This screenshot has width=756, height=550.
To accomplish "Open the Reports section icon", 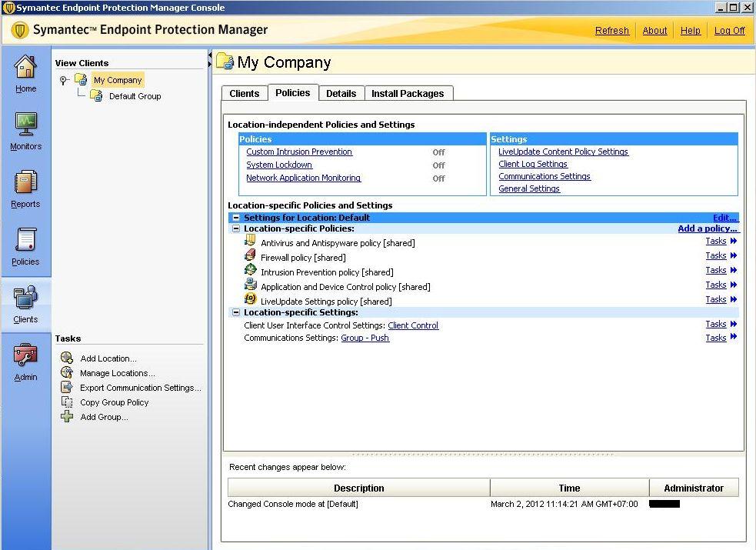I will coord(25,182).
